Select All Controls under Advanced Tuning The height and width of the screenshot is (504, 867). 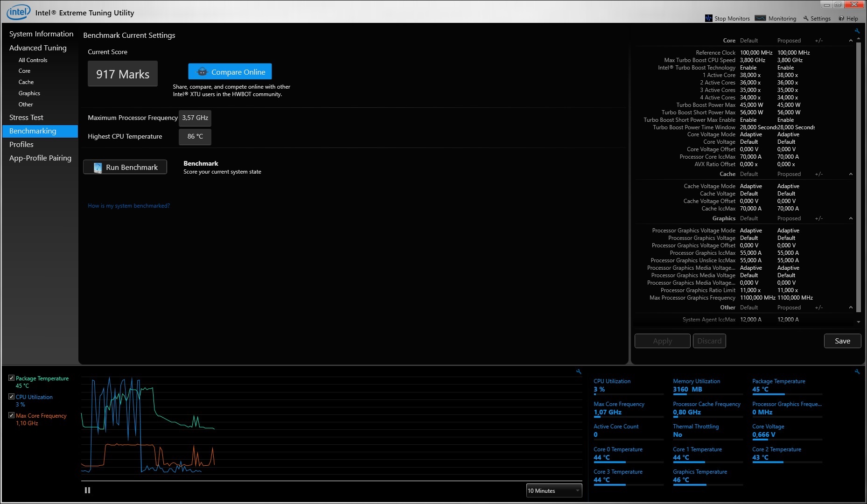33,60
